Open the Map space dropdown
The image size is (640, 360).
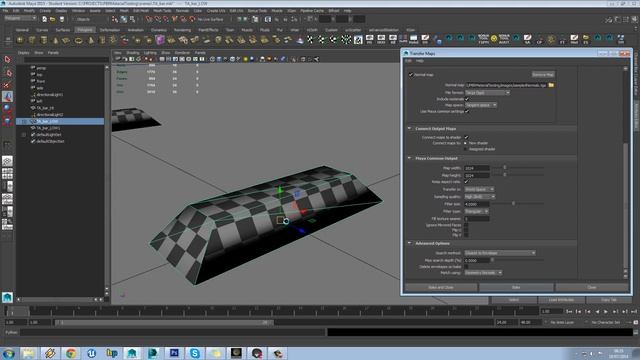[x=481, y=105]
